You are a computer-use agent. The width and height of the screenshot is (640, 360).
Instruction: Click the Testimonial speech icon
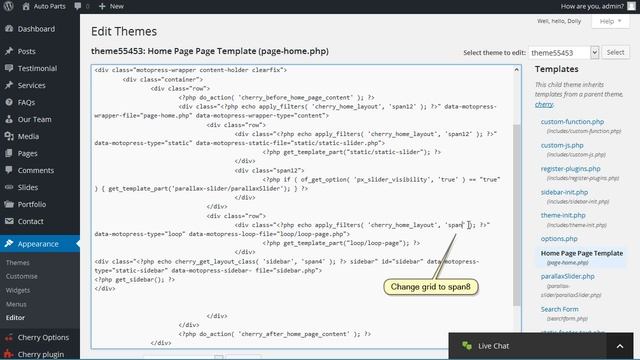pyautogui.click(x=9, y=68)
